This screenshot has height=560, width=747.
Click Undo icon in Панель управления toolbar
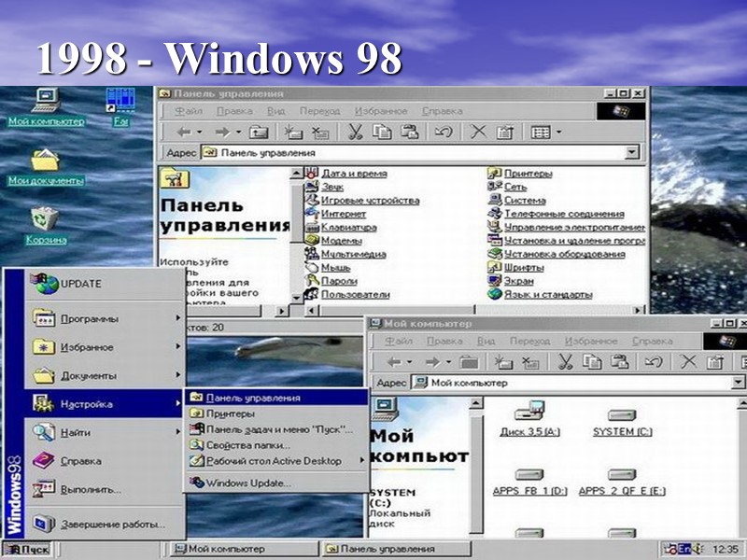coord(443,132)
